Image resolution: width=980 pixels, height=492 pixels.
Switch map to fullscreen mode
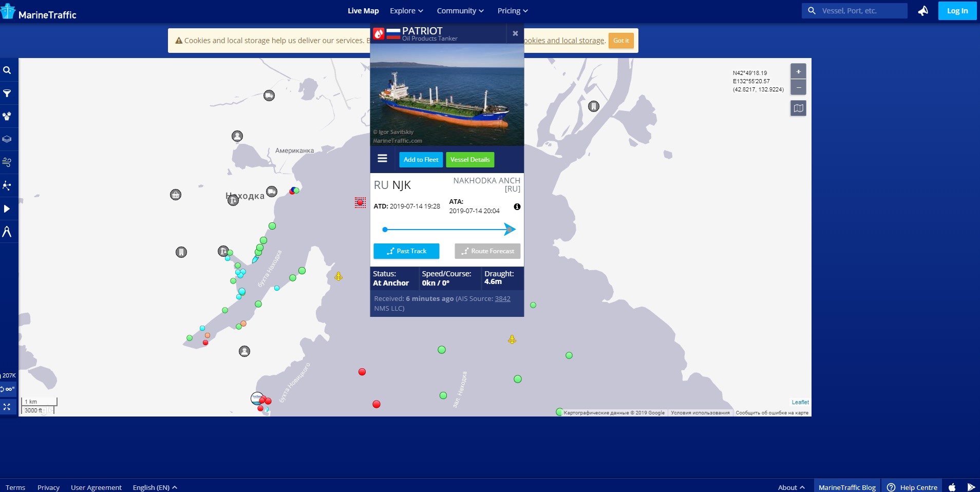(x=7, y=407)
